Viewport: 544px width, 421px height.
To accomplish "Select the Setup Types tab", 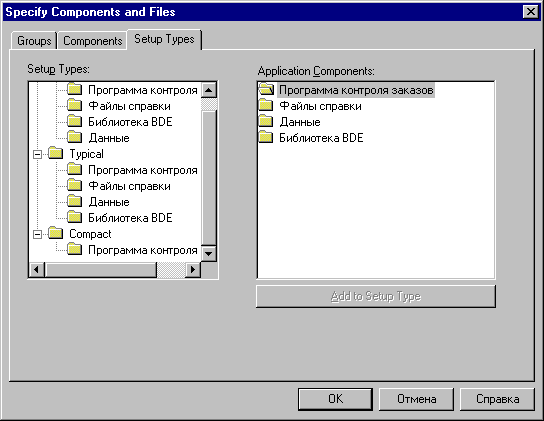I will [164, 39].
